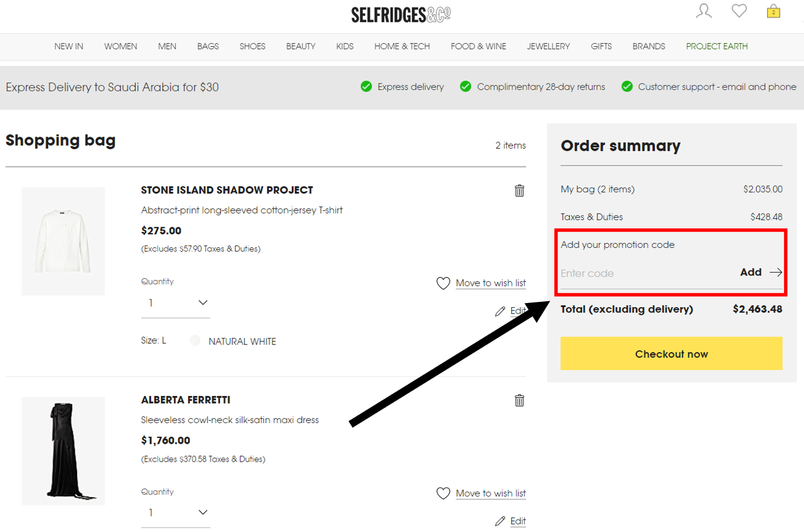
Task: Click the Selfridges & Co logo
Action: 401,14
